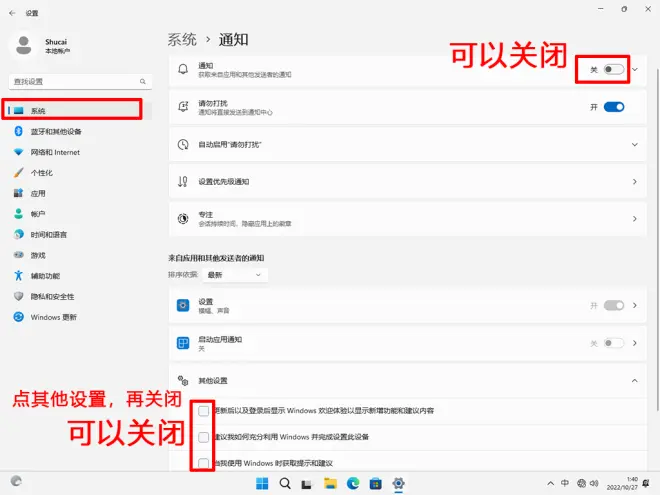The height and width of the screenshot is (495, 660).
Task: Check 建议我如何充分利用 Windows checkbox
Action: tap(203, 437)
